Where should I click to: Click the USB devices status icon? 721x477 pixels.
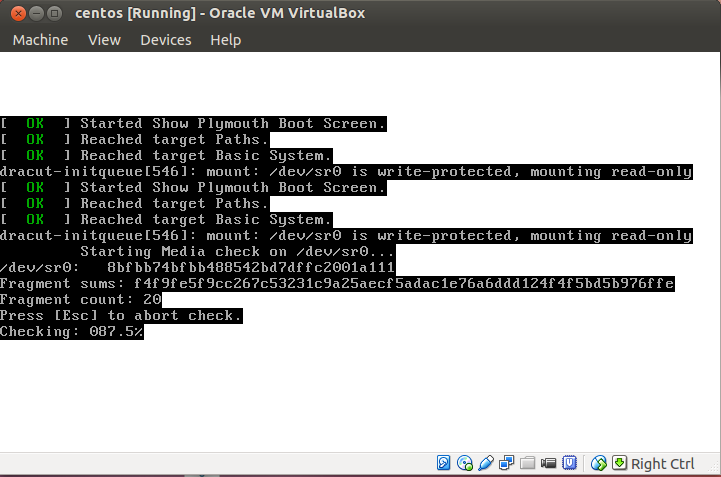[486, 463]
